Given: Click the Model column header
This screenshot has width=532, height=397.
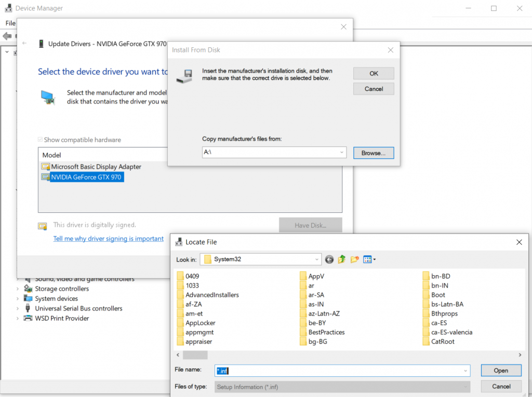Looking at the screenshot, I should (x=51, y=155).
